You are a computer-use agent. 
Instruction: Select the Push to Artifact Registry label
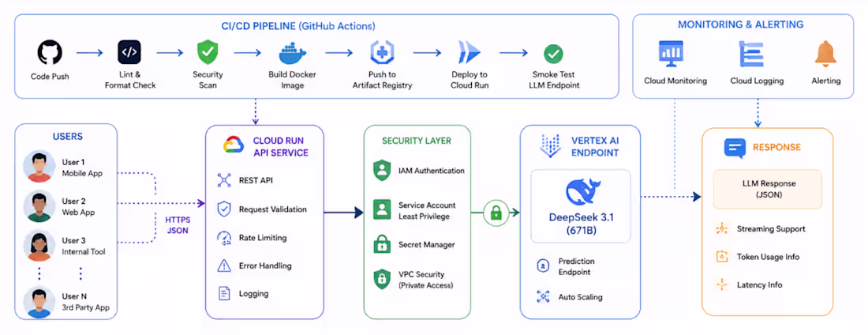tap(383, 80)
